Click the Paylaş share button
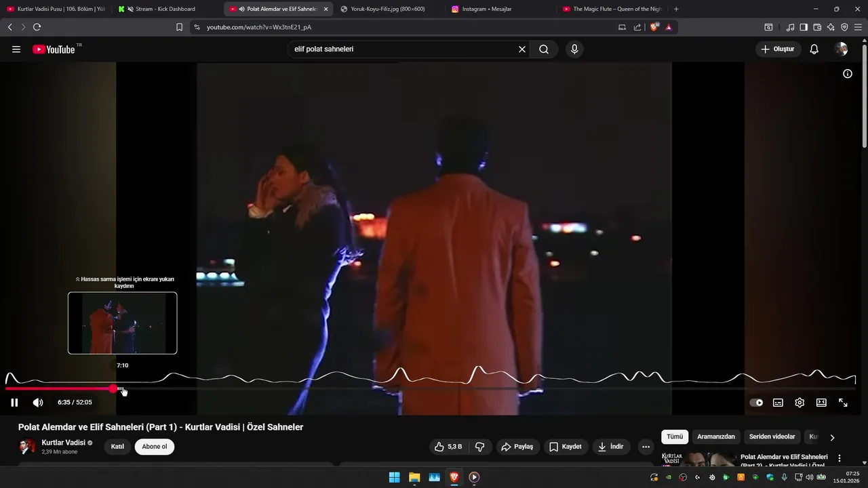The width and height of the screenshot is (868, 488). point(517,447)
